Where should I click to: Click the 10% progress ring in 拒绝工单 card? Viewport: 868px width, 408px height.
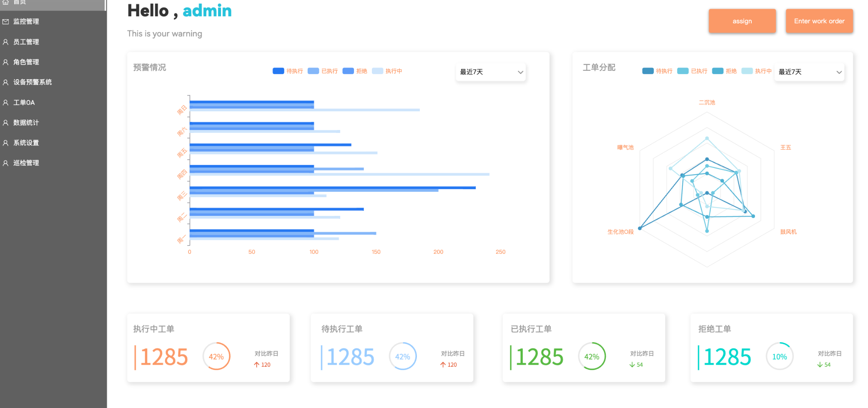click(x=779, y=356)
